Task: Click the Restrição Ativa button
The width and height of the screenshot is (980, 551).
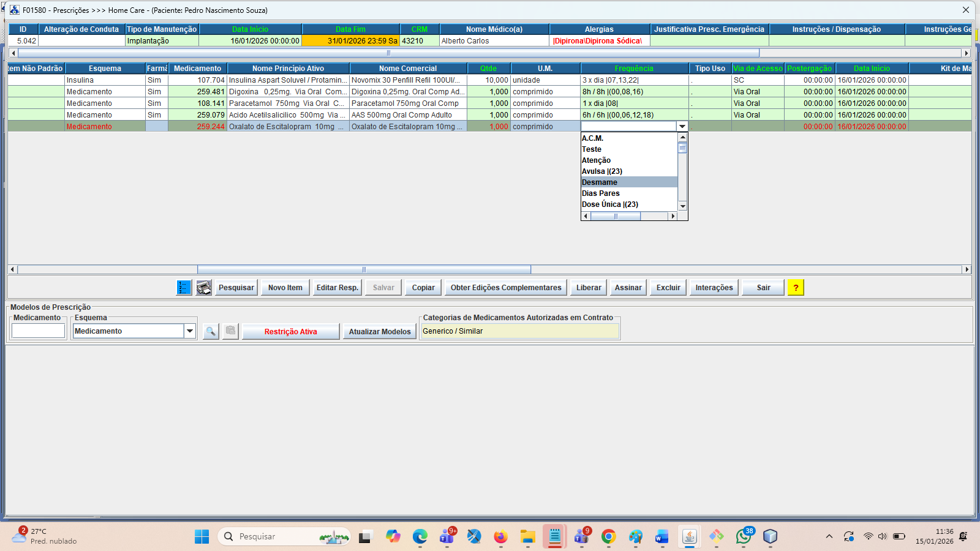Action: (x=290, y=332)
